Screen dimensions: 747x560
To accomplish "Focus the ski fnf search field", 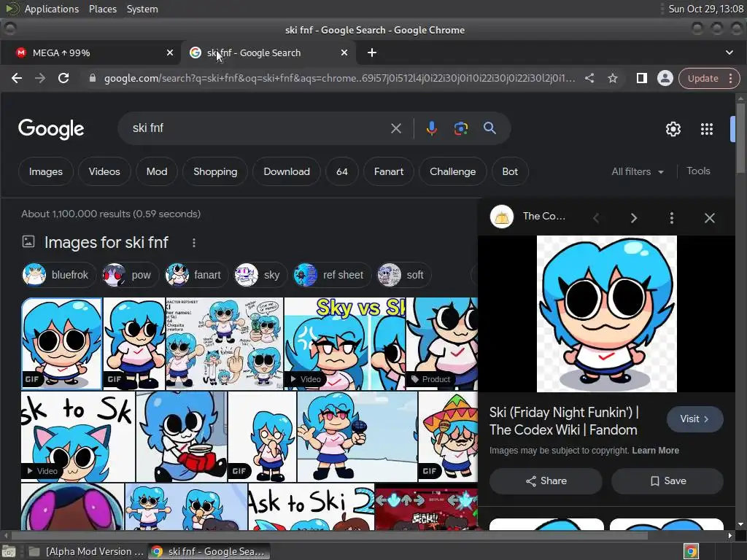I will [x=258, y=128].
